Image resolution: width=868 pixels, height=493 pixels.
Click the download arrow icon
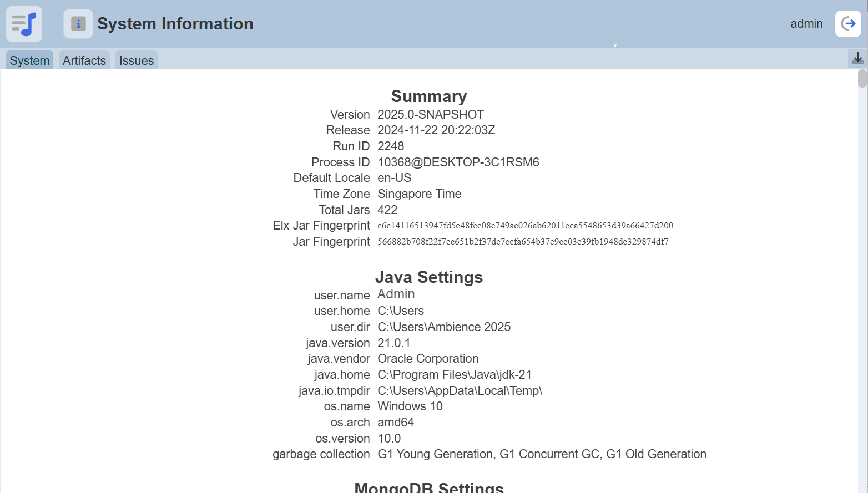857,58
